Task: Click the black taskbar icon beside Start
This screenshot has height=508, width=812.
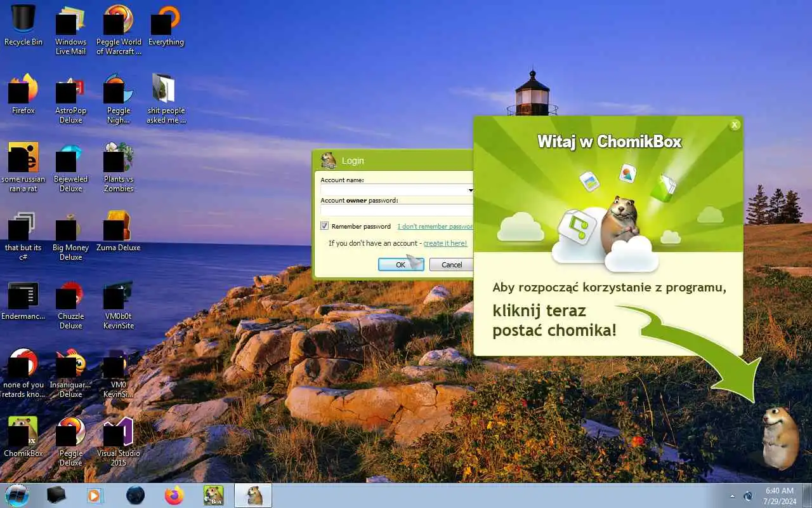Action: (x=56, y=495)
